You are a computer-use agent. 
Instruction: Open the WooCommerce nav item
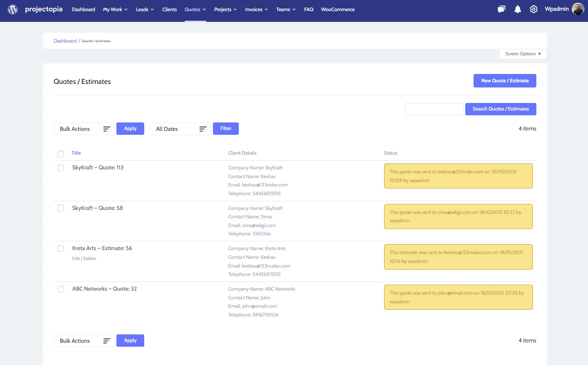338,10
